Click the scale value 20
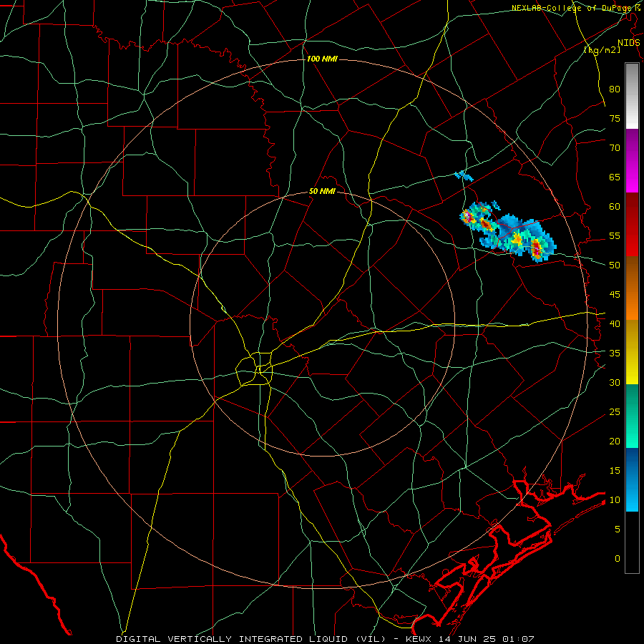 (x=615, y=441)
